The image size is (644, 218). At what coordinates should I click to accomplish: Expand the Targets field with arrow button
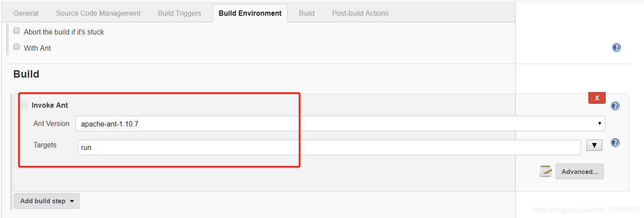point(594,145)
